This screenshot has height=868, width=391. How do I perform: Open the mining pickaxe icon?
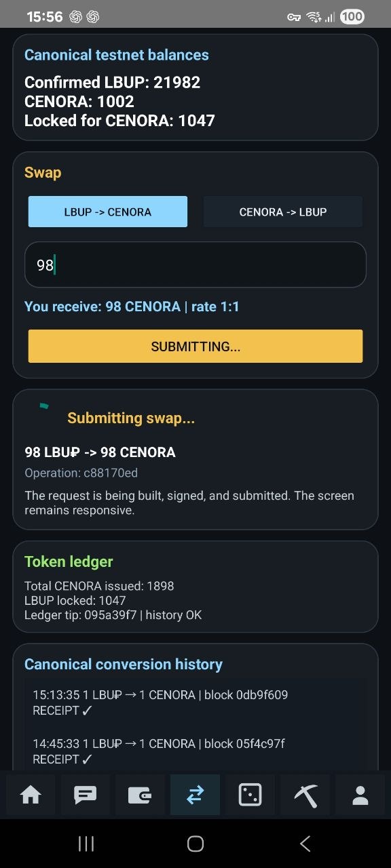(305, 795)
